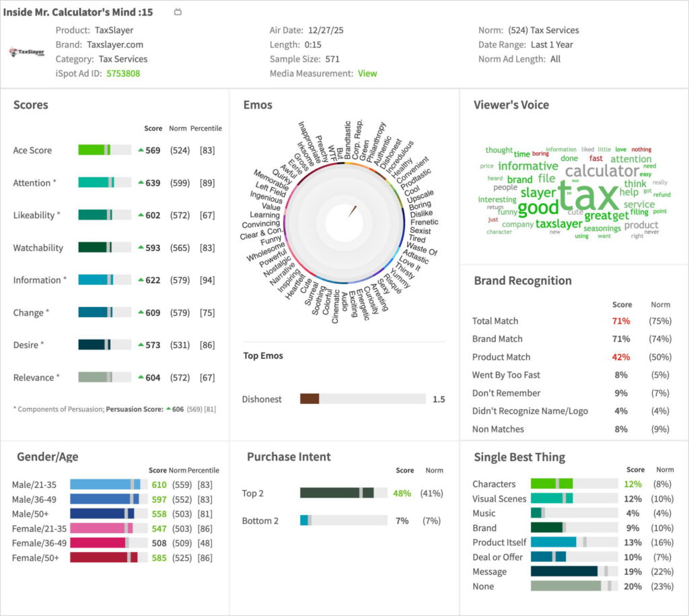
Task: Click the Message bar in Single Best Thing
Action: click(x=574, y=572)
